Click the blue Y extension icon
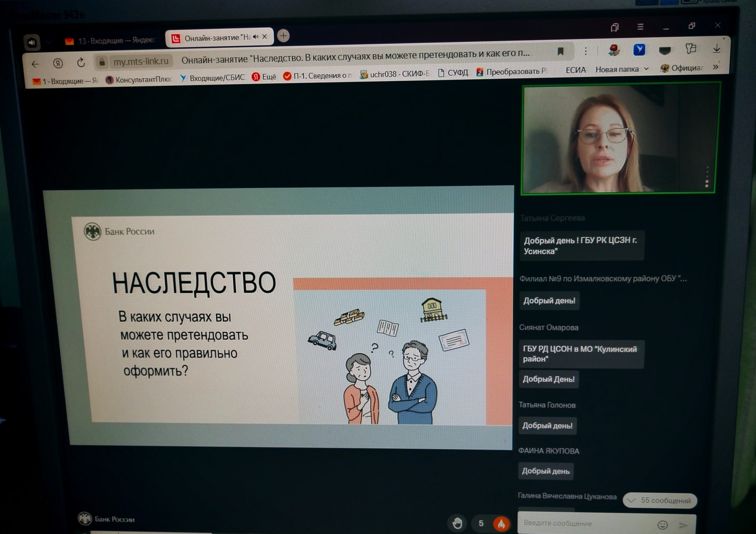Image resolution: width=756 pixels, height=534 pixels. click(x=639, y=50)
